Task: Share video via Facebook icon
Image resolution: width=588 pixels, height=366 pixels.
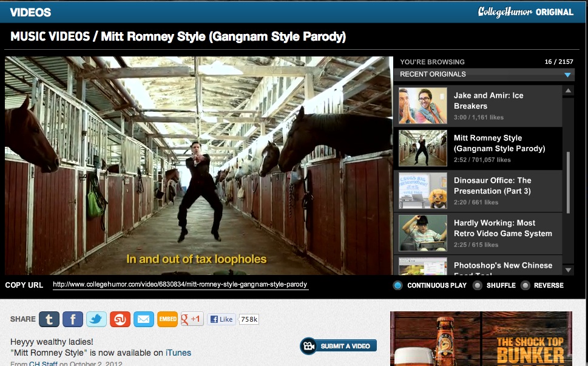Action: [x=73, y=319]
